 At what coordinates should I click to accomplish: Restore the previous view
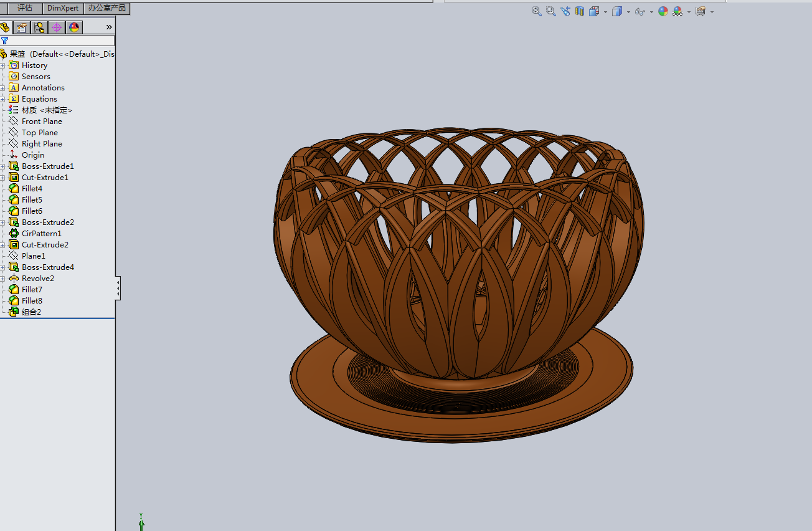click(565, 11)
